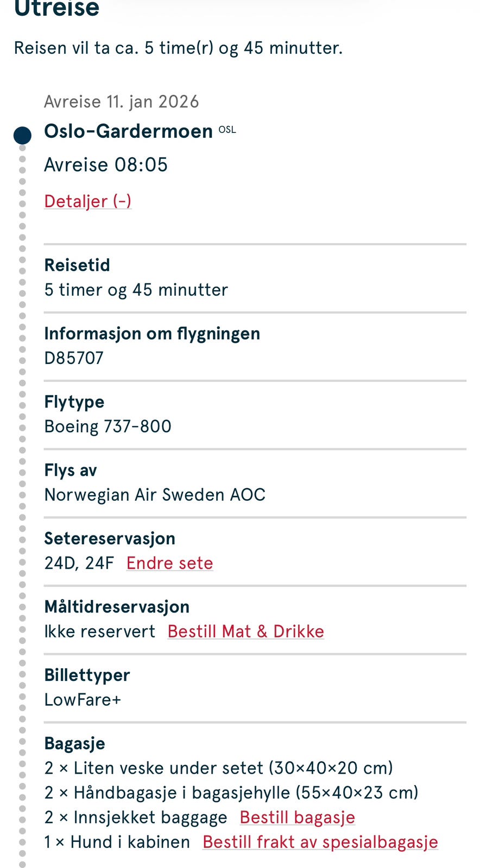Select the Oslo-Gardermoen airport heading
This screenshot has width=480, height=868.
click(128, 131)
